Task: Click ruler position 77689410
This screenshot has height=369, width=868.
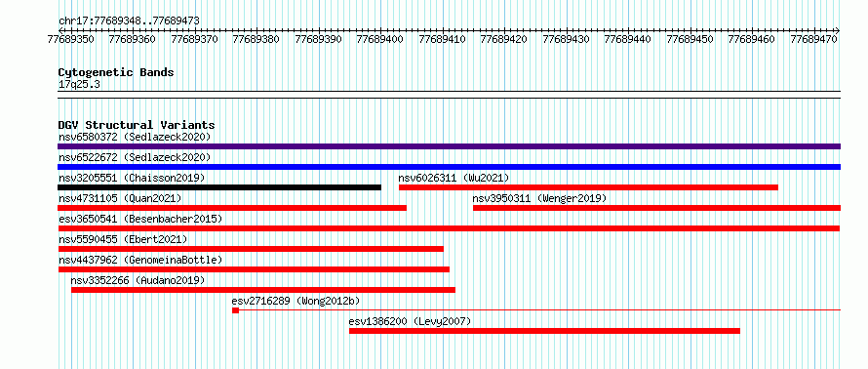Action: [443, 39]
